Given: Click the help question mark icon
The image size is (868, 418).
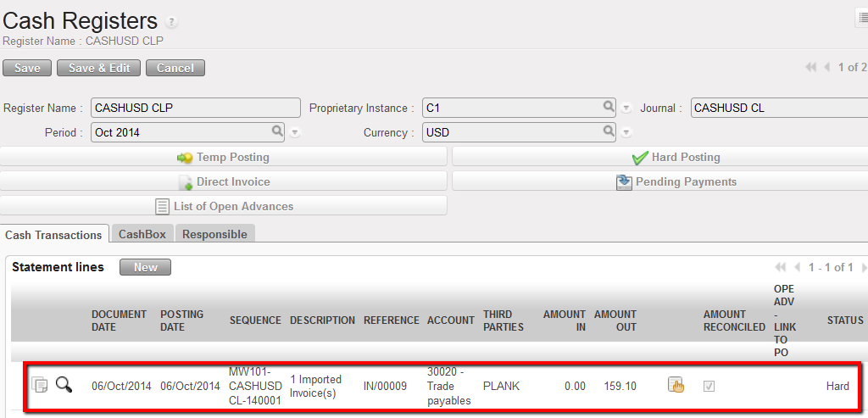Looking at the screenshot, I should [173, 22].
